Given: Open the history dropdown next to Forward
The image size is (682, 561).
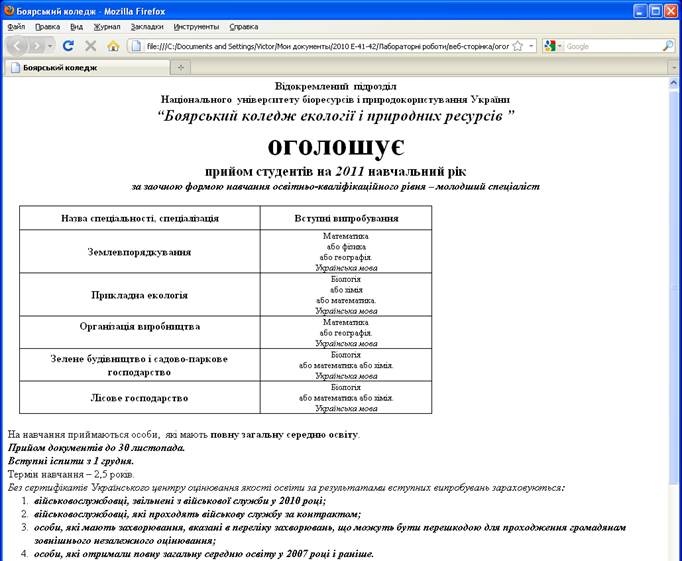Looking at the screenshot, I should [x=50, y=46].
